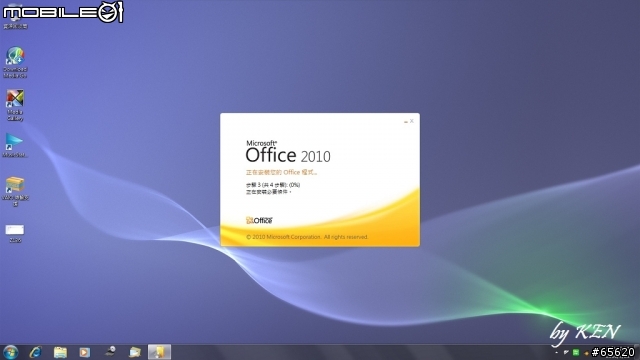Open the VAIO box desktop shortcut
This screenshot has width=640, height=360.
pos(15,191)
